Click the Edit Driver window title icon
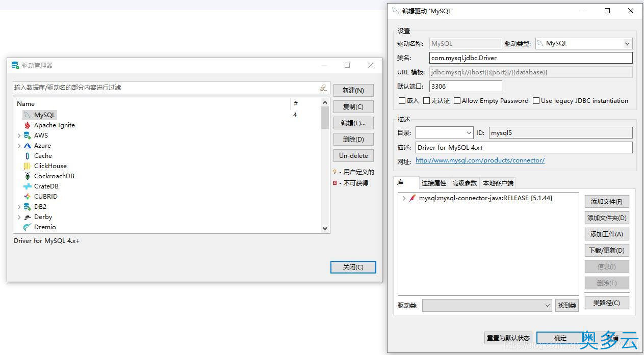 pos(395,11)
